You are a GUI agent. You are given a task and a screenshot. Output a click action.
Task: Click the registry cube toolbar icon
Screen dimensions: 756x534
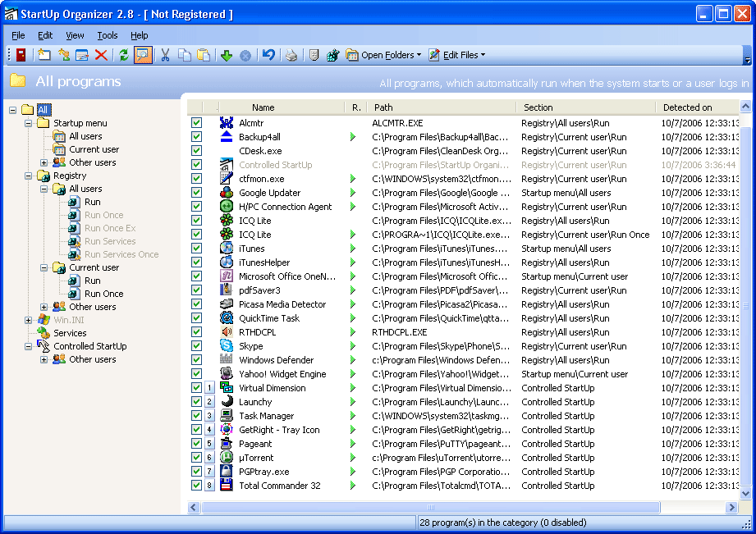pyautogui.click(x=332, y=55)
